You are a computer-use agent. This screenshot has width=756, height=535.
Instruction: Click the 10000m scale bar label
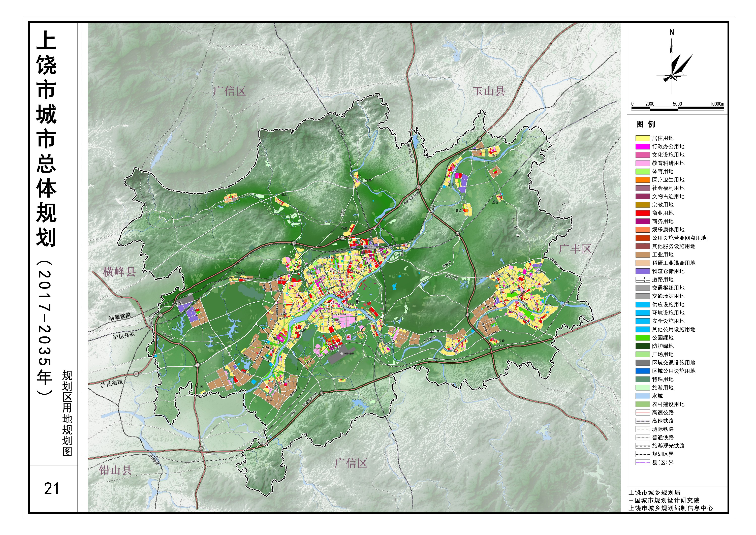pos(716,104)
